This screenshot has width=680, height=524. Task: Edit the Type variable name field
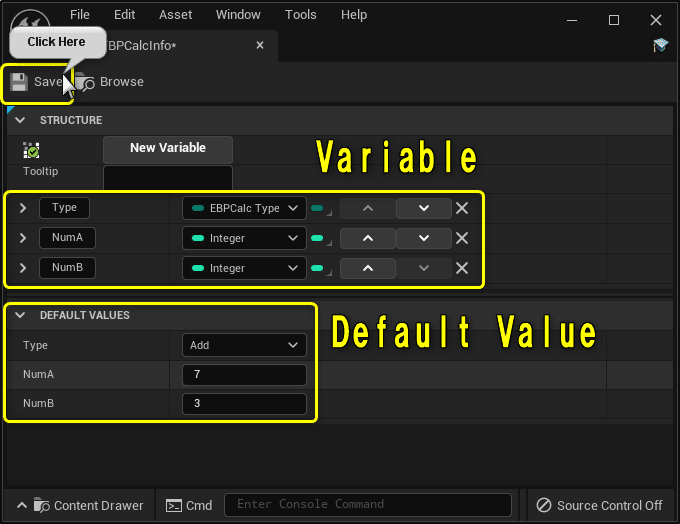tap(65, 208)
